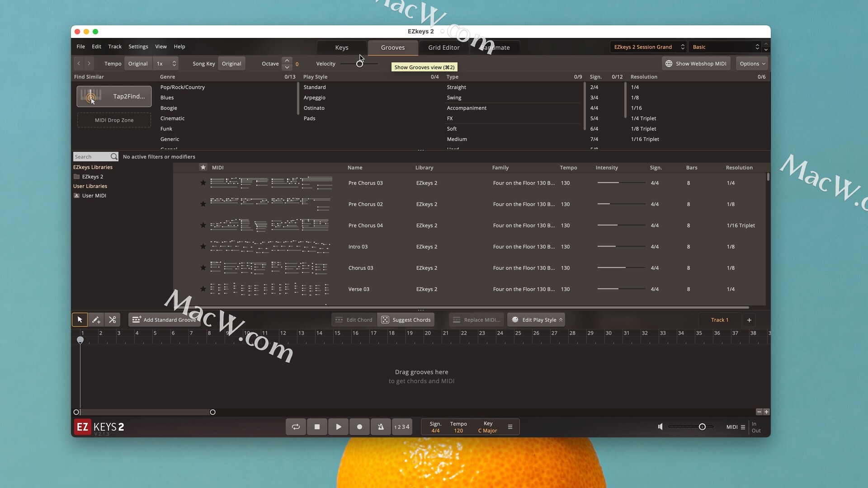Click the record button
Screen dimensions: 868x488
[359, 427]
